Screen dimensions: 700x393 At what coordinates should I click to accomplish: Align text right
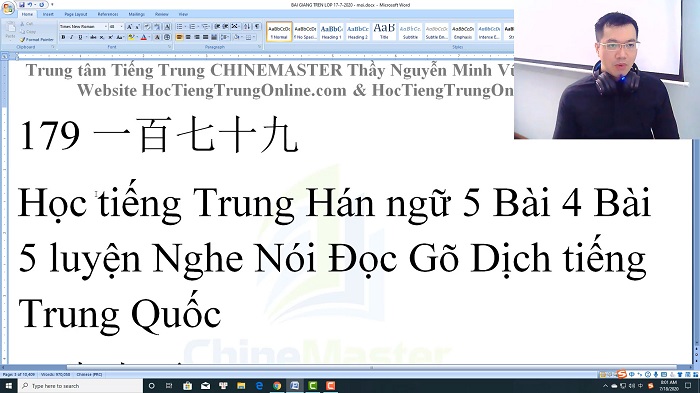coord(197,37)
